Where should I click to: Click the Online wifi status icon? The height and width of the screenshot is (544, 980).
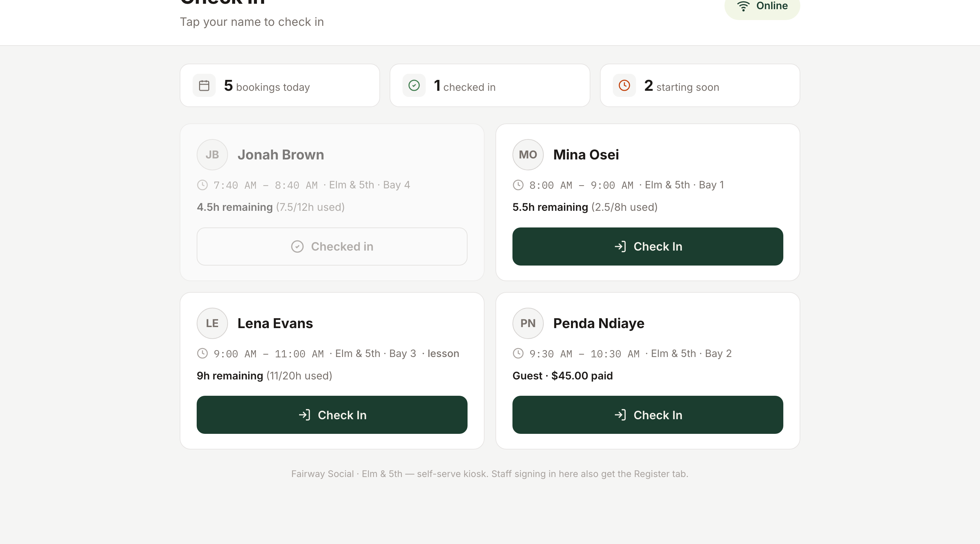(743, 6)
